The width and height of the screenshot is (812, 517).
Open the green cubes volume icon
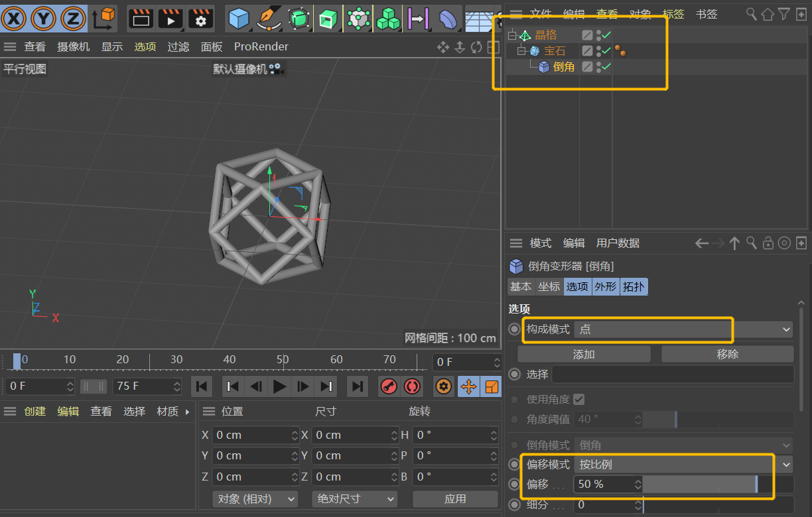point(388,19)
